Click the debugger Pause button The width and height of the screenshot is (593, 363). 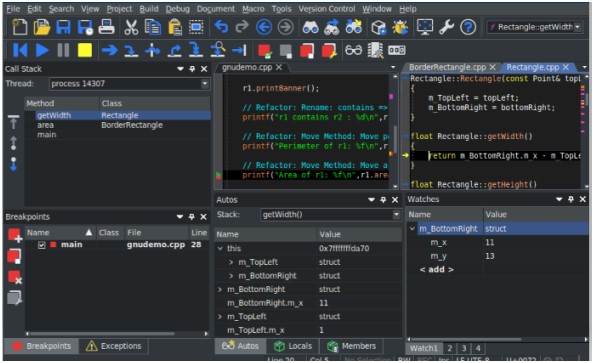pyautogui.click(x=63, y=50)
